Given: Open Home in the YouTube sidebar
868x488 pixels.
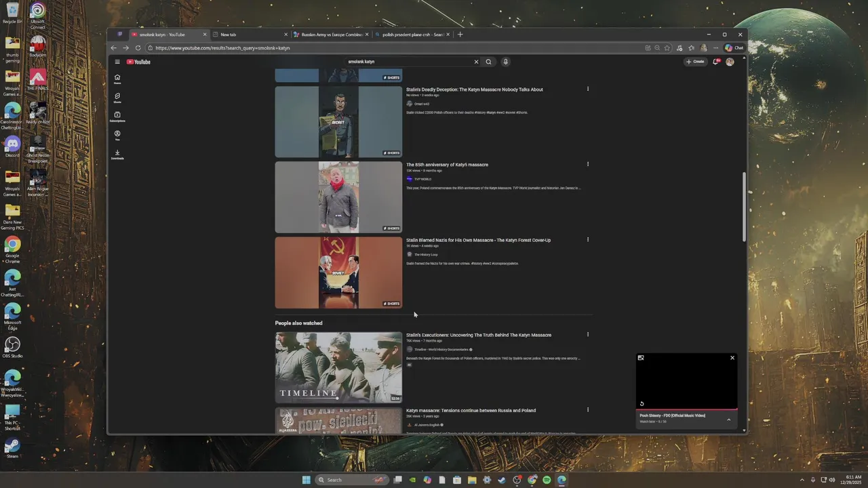Looking at the screenshot, I should (117, 79).
